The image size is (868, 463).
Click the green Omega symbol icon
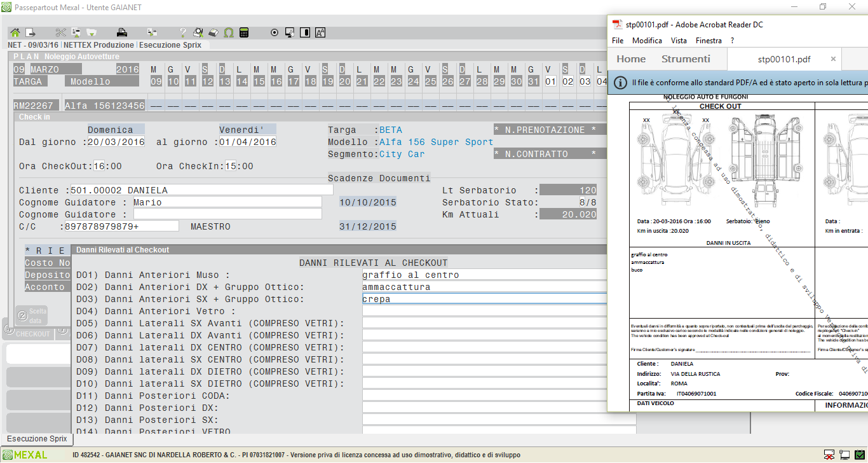(x=229, y=32)
